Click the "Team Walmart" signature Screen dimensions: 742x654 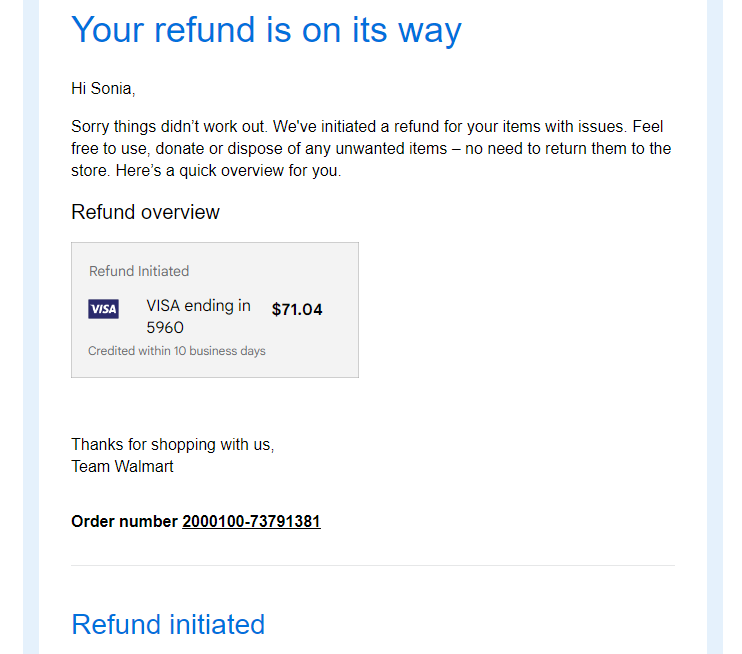tap(122, 467)
